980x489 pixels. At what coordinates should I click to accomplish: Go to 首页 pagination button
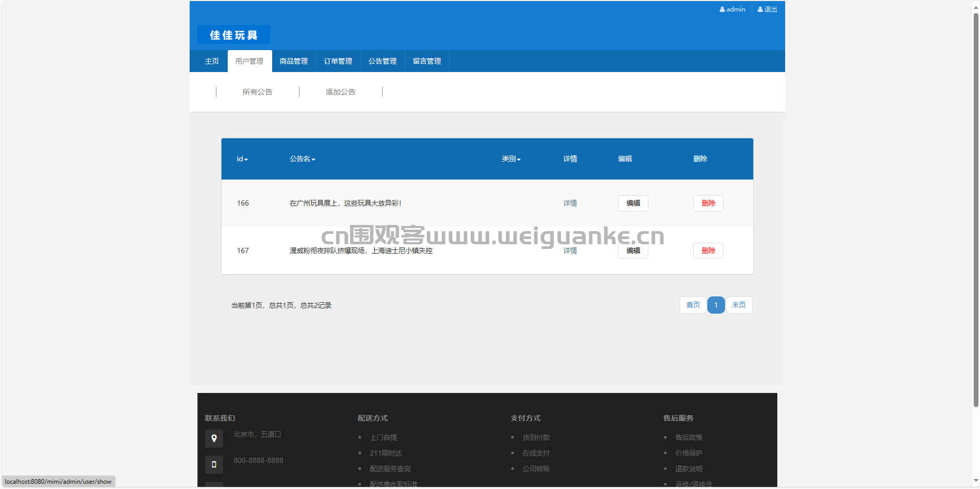point(693,305)
